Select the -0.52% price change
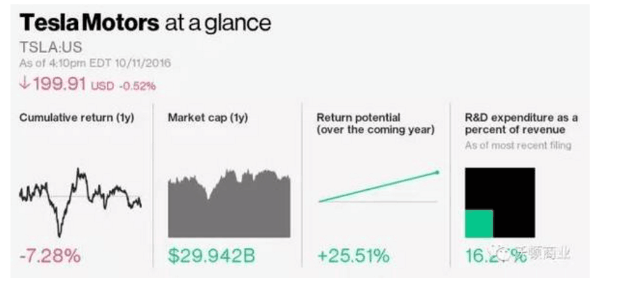 pyautogui.click(x=138, y=87)
